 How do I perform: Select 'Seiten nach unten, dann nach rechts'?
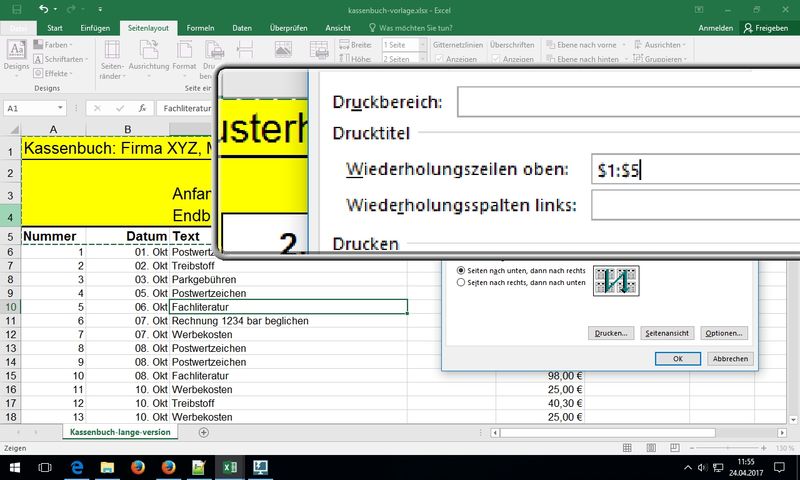tap(461, 270)
